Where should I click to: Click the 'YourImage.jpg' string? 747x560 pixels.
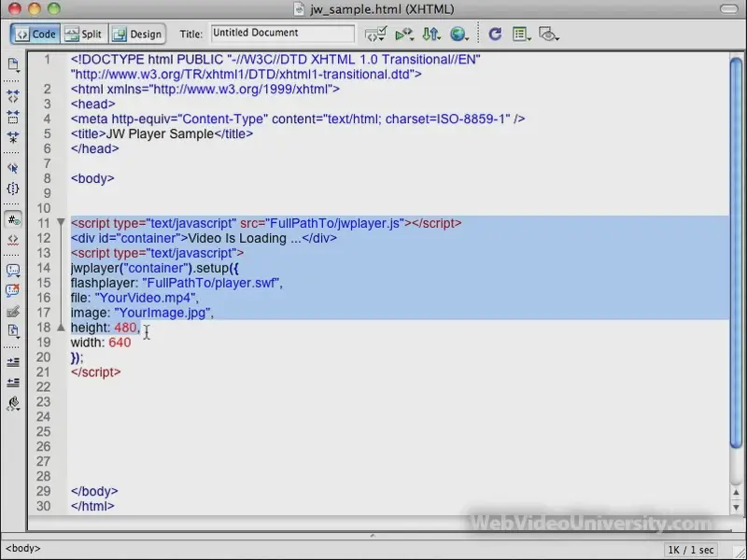coord(162,313)
